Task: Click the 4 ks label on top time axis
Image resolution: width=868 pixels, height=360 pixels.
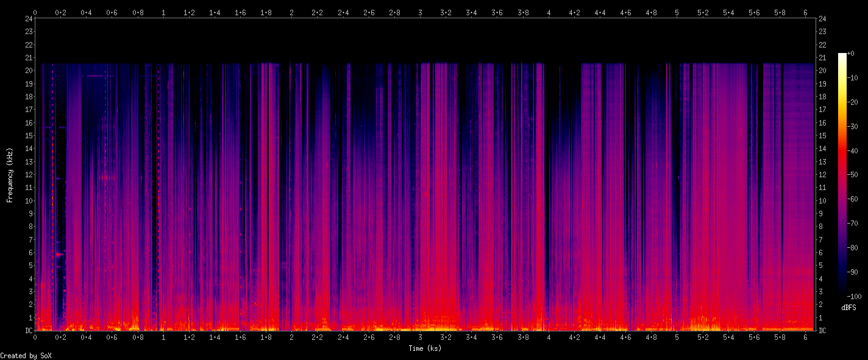Action: click(549, 12)
